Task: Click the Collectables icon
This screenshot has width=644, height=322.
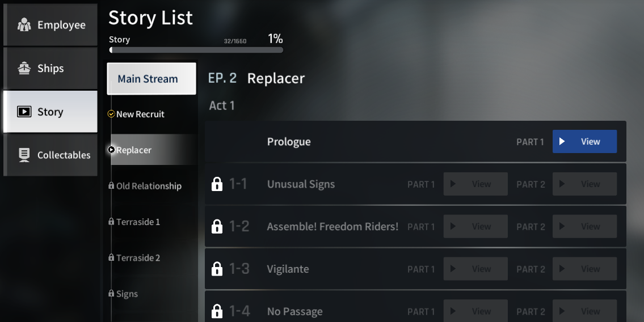Action: 24,155
